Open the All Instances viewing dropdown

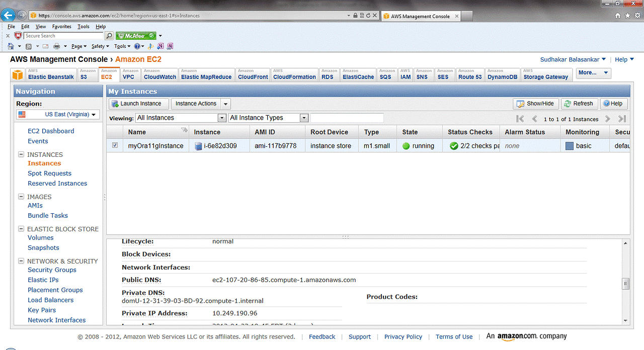tap(181, 118)
